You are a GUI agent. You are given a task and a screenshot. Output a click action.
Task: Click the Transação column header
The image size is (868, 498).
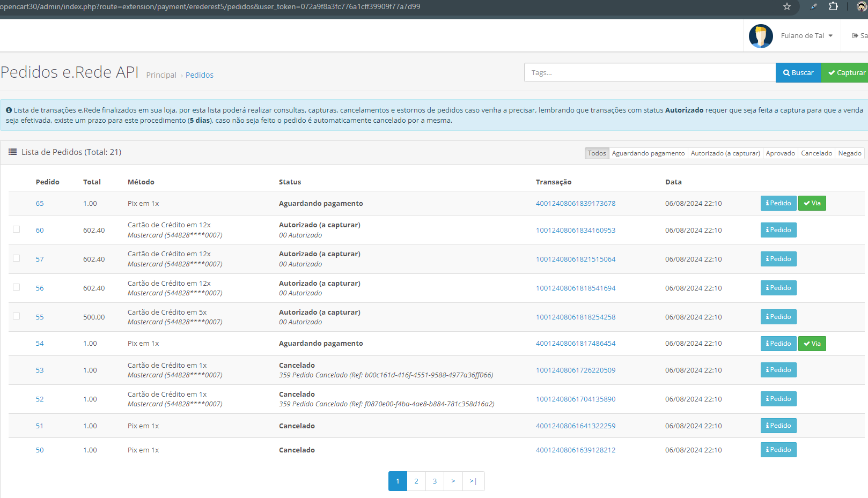click(x=554, y=182)
